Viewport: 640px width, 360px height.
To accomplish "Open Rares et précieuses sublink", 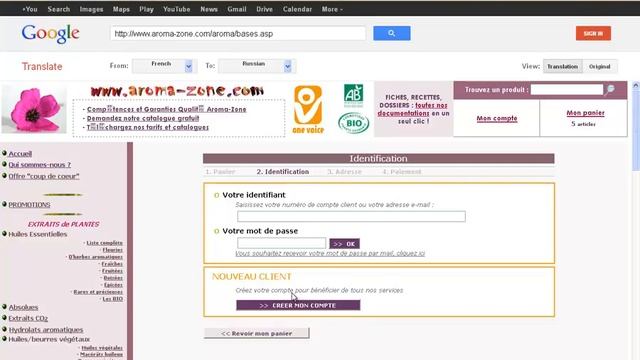I will (98, 292).
